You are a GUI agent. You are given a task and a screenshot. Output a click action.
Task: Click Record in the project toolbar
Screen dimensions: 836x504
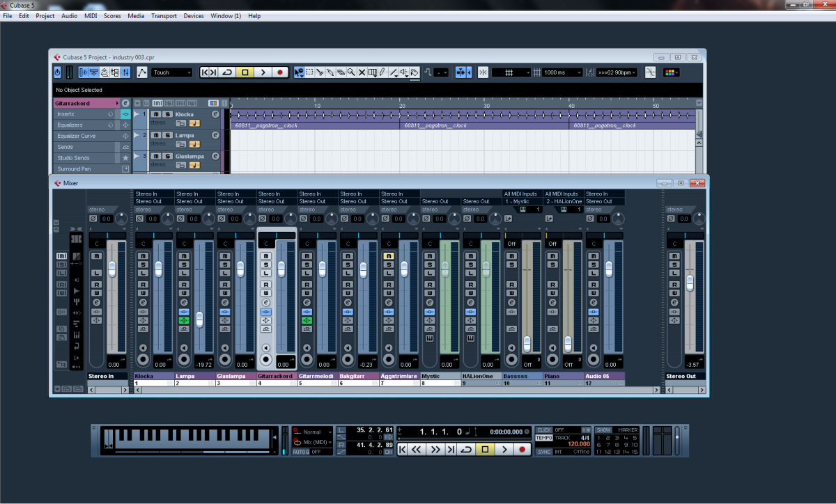[280, 72]
